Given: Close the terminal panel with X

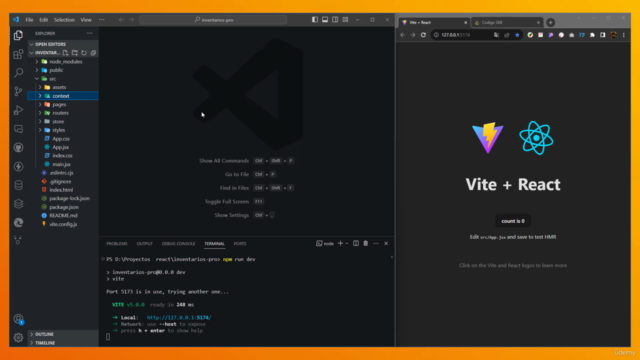Looking at the screenshot, I should point(386,243).
